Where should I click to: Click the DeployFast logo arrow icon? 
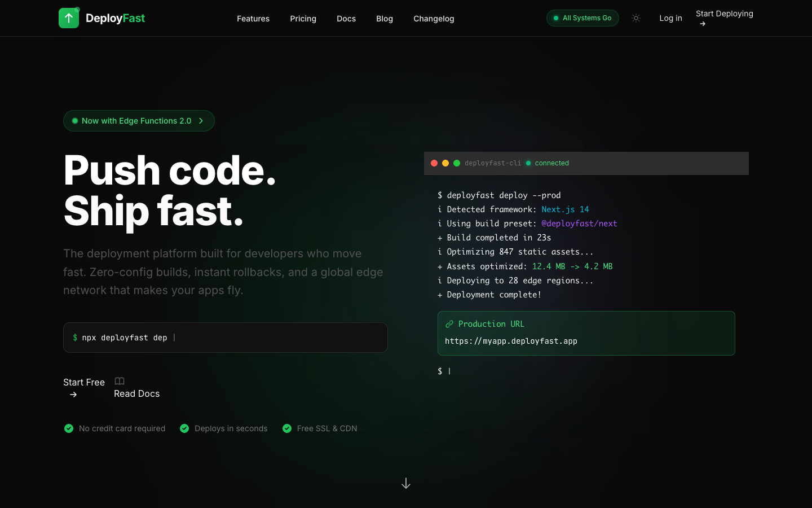(69, 17)
